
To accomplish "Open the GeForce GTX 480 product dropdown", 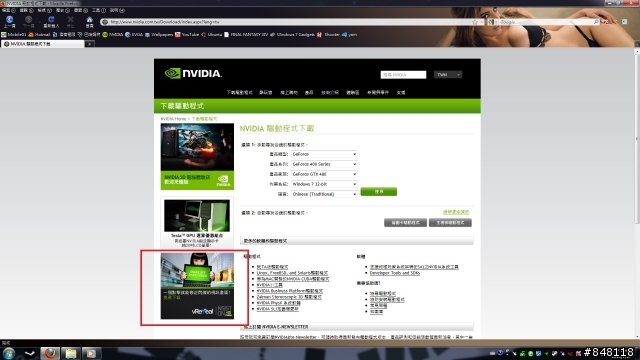I will (324, 174).
